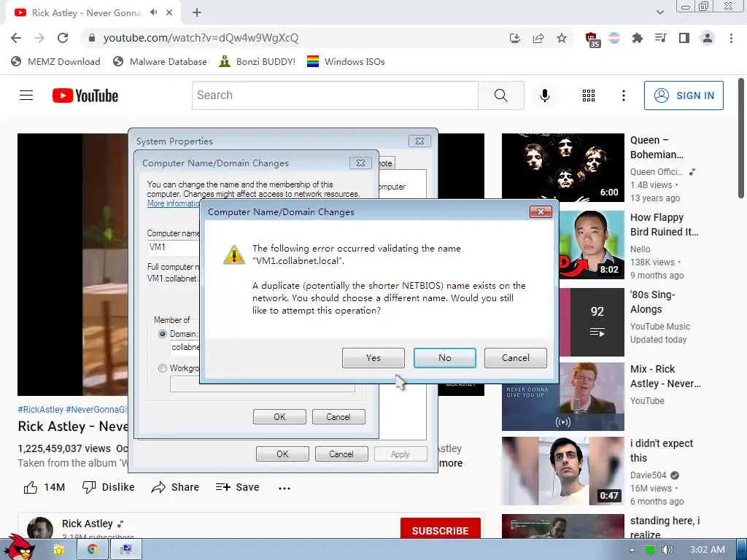Click the browser forward arrow
The height and width of the screenshot is (560, 747).
[39, 38]
